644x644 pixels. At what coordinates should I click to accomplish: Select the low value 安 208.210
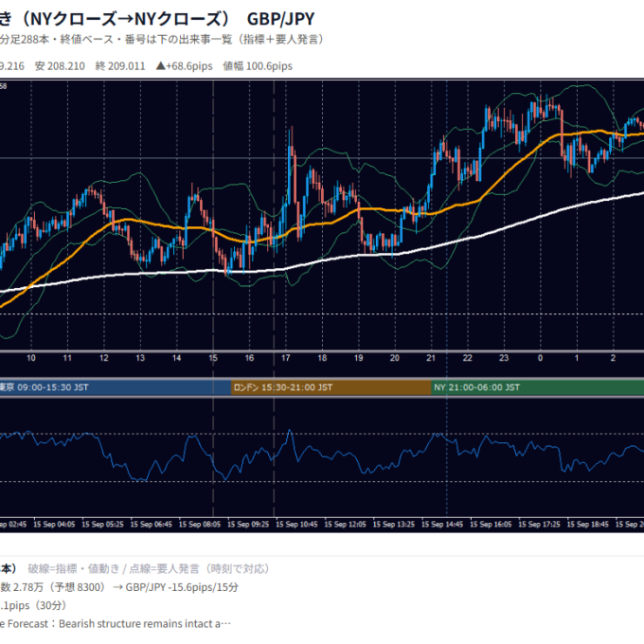point(60,66)
